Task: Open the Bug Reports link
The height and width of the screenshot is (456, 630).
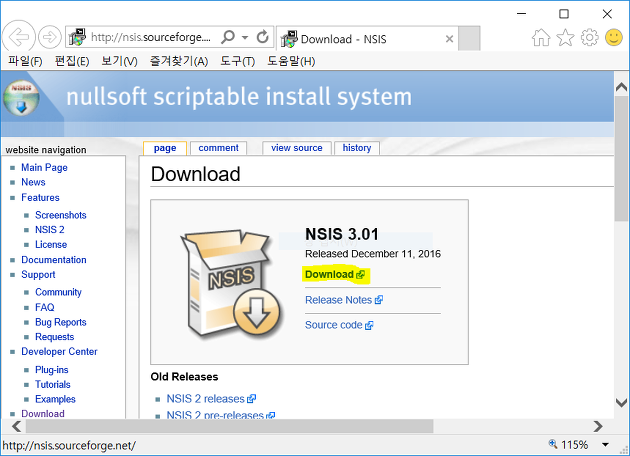Action: click(x=61, y=322)
